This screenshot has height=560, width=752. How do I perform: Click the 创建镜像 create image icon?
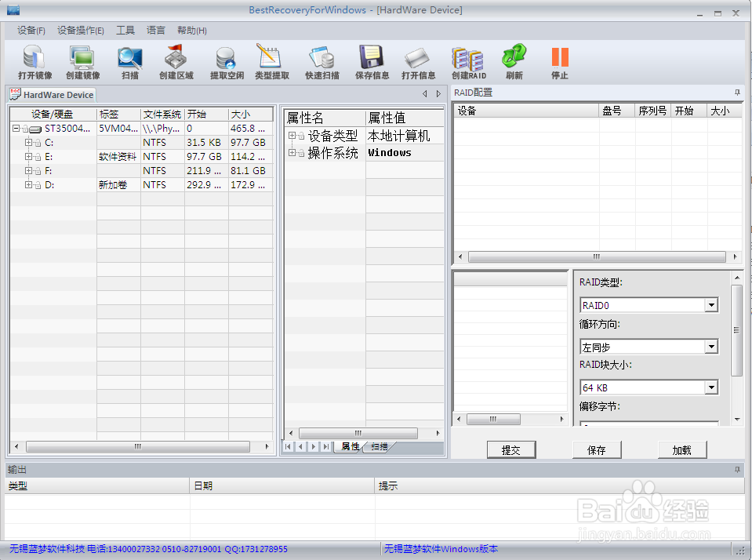[x=81, y=62]
